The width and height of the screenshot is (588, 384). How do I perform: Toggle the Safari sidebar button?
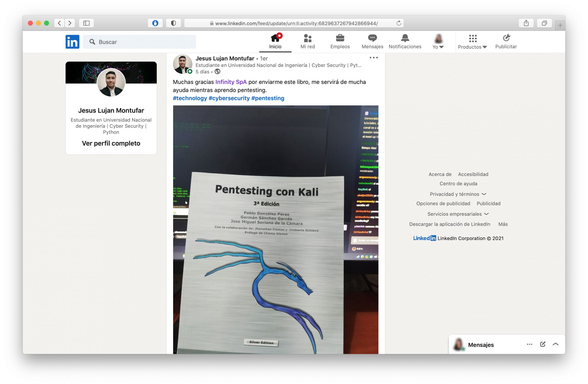[x=86, y=23]
